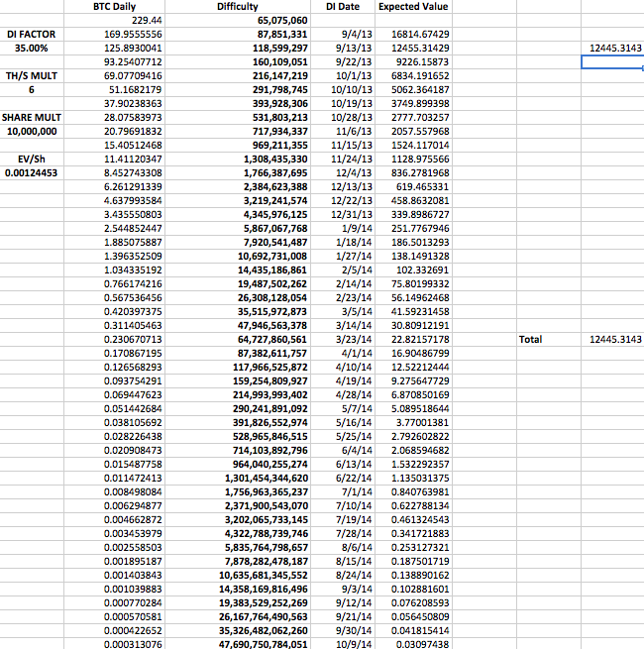
Task: Select BTC Daily cell 69.07709416
Action: tap(114, 75)
